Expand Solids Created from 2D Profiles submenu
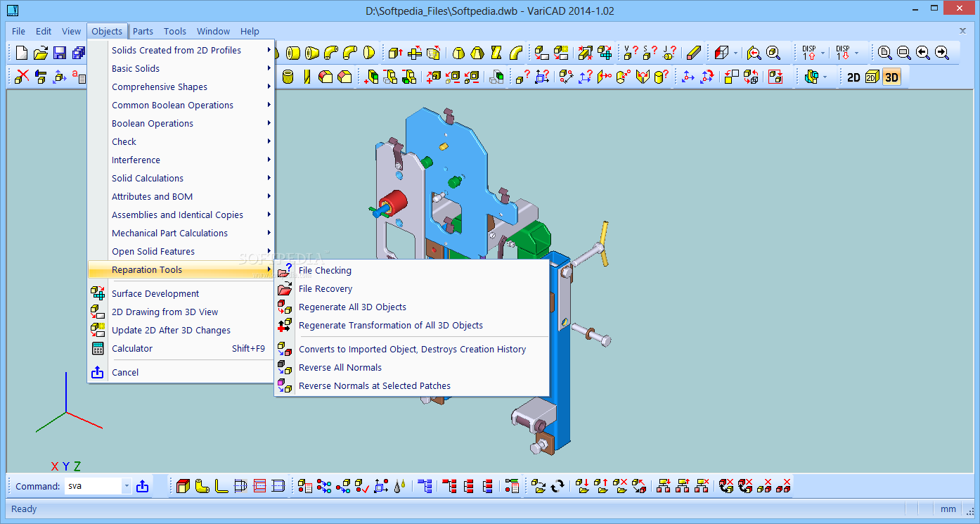The height and width of the screenshot is (524, 980). pyautogui.click(x=181, y=50)
